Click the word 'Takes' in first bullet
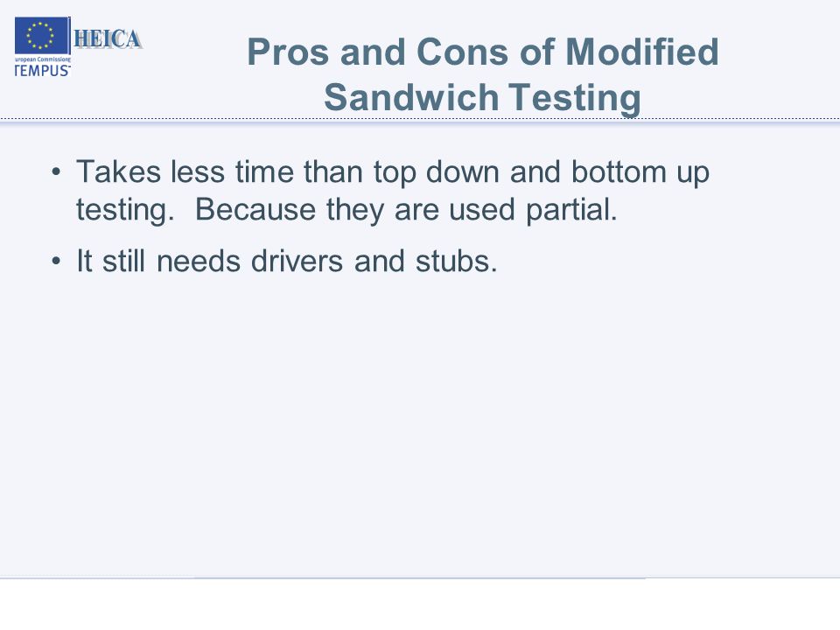840x630 pixels. [118, 172]
